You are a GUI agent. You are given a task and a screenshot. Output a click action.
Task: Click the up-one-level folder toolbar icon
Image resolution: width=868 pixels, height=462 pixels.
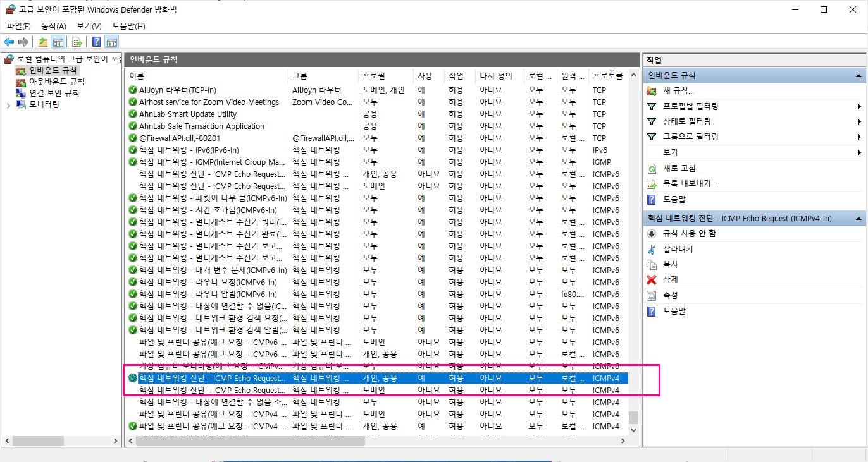click(43, 42)
